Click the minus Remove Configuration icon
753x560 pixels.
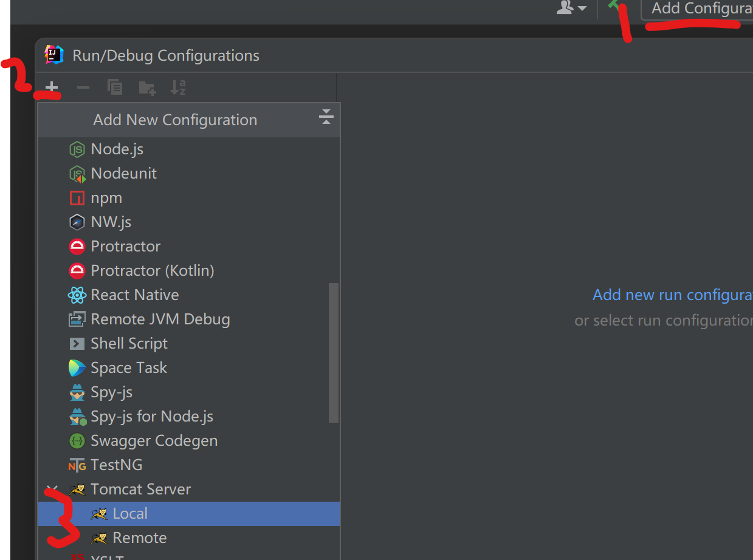click(83, 88)
